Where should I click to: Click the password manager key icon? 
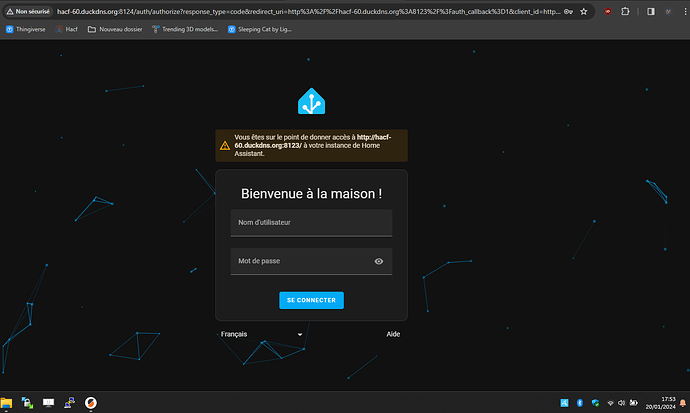click(568, 11)
